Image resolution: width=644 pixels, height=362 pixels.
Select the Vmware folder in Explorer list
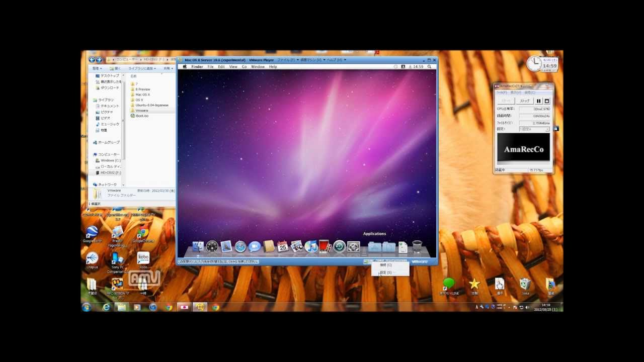click(x=152, y=111)
